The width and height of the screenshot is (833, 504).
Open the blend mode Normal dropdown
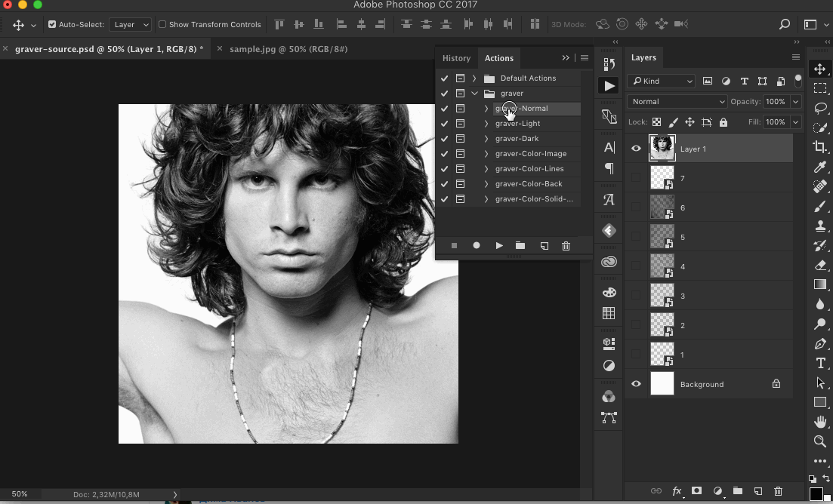pyautogui.click(x=677, y=101)
